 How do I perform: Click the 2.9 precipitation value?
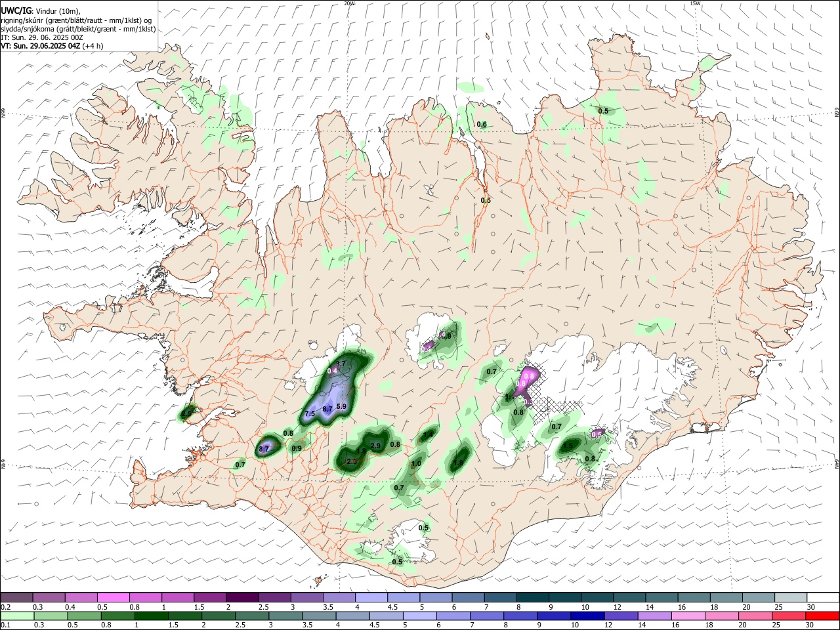tap(375, 446)
